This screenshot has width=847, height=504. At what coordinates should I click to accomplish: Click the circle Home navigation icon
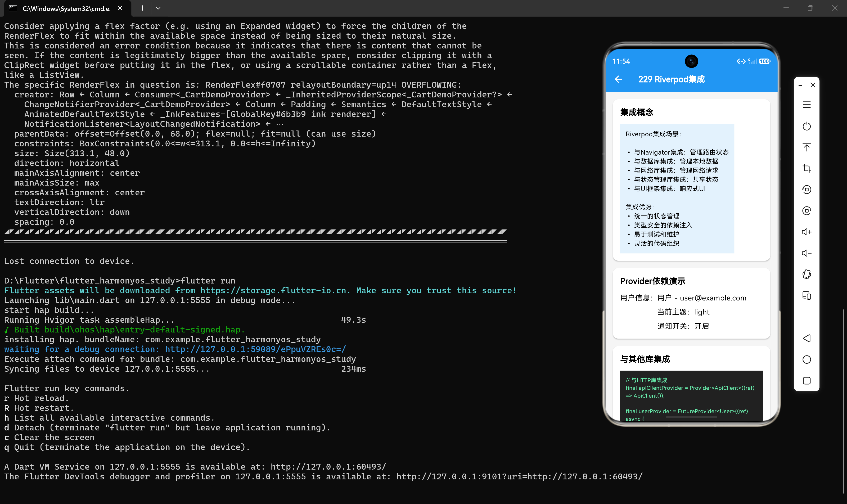(807, 360)
